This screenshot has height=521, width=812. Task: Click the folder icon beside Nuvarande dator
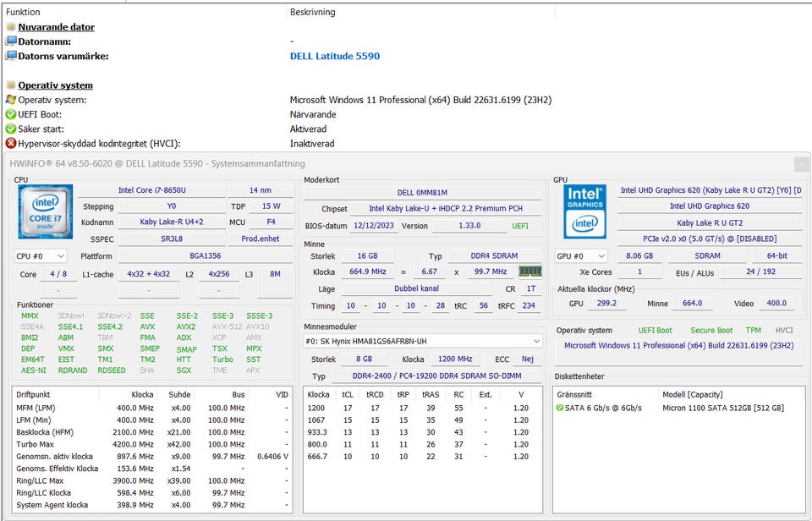pyautogui.click(x=11, y=26)
